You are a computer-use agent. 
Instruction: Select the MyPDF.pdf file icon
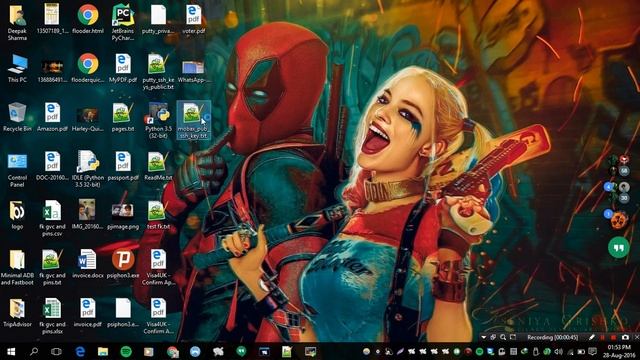point(123,64)
